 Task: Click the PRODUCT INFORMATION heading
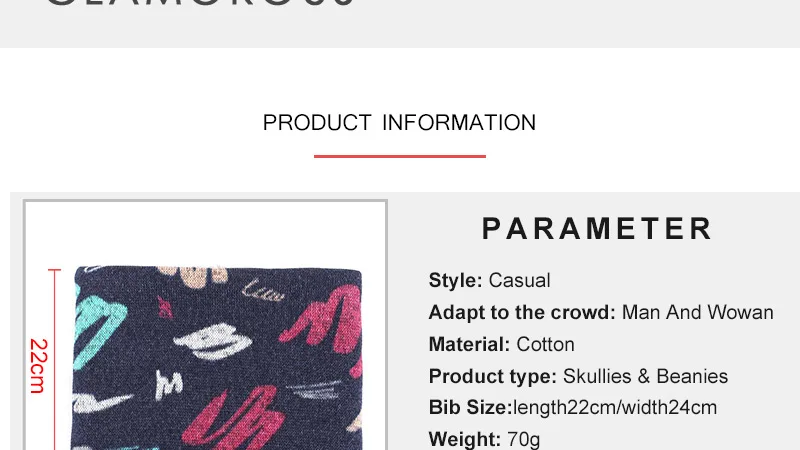pos(399,123)
